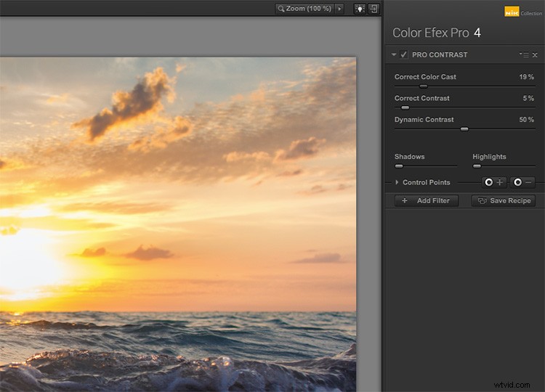
Task: Toggle the lightbulb background color icon
Action: pyautogui.click(x=360, y=9)
